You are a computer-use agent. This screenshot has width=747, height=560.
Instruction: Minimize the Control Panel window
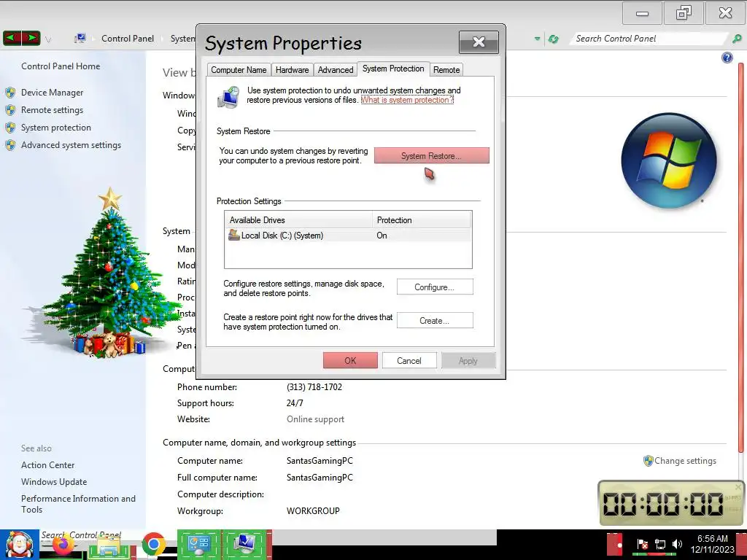pos(642,14)
